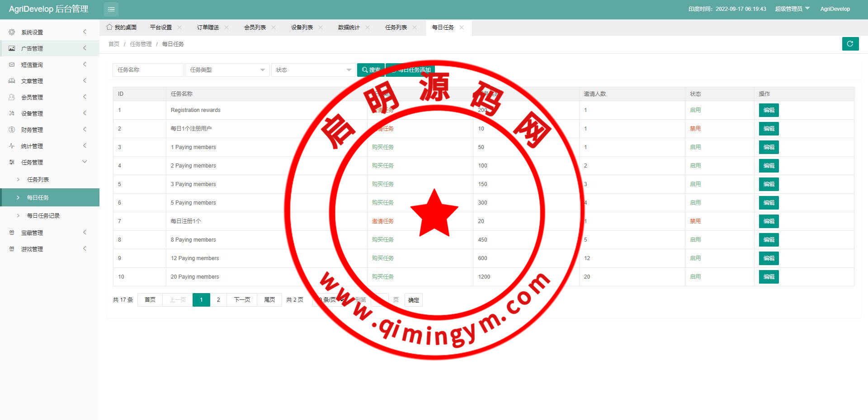Click the user icon beside 会员管理
Screen dimensions: 868x420
point(12,97)
